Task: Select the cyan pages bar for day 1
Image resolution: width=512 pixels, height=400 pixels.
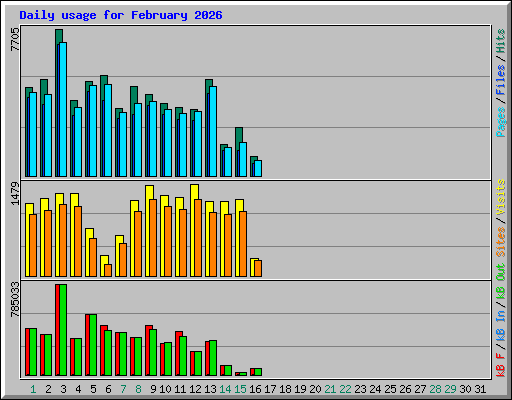Action: point(33,134)
